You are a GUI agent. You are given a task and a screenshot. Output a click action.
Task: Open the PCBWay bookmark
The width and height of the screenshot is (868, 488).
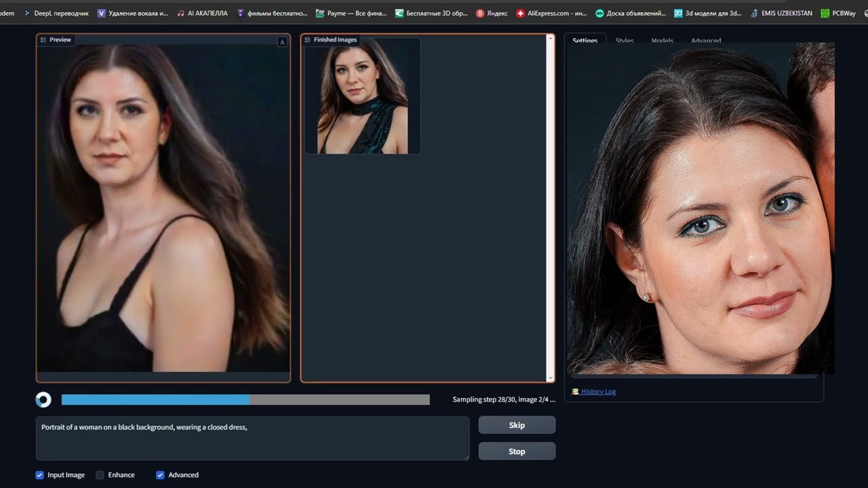(x=838, y=13)
